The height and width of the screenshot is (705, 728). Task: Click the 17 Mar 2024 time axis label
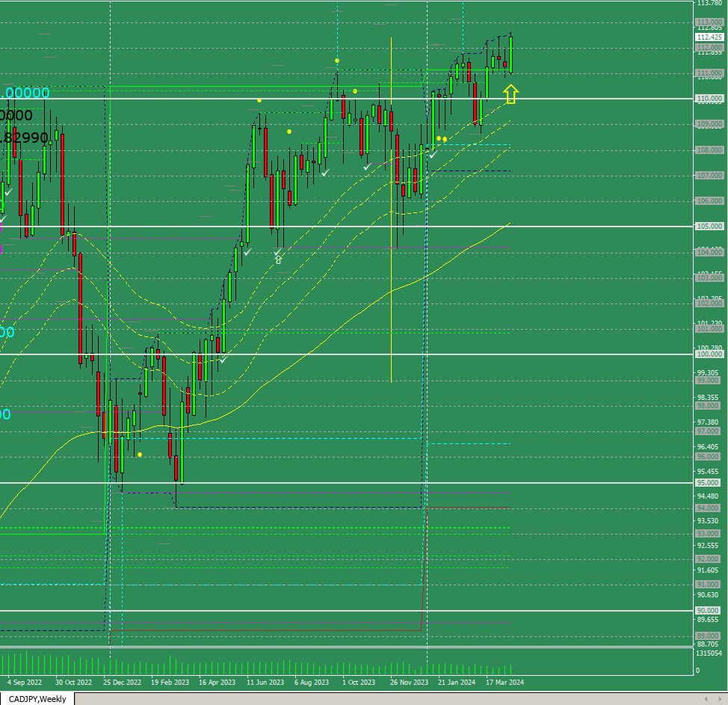(505, 683)
